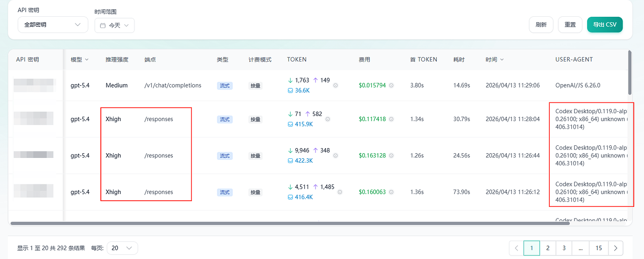Screen dimensions: 644x259
Task: Click the USER-AGENT column header
Action: click(574, 60)
